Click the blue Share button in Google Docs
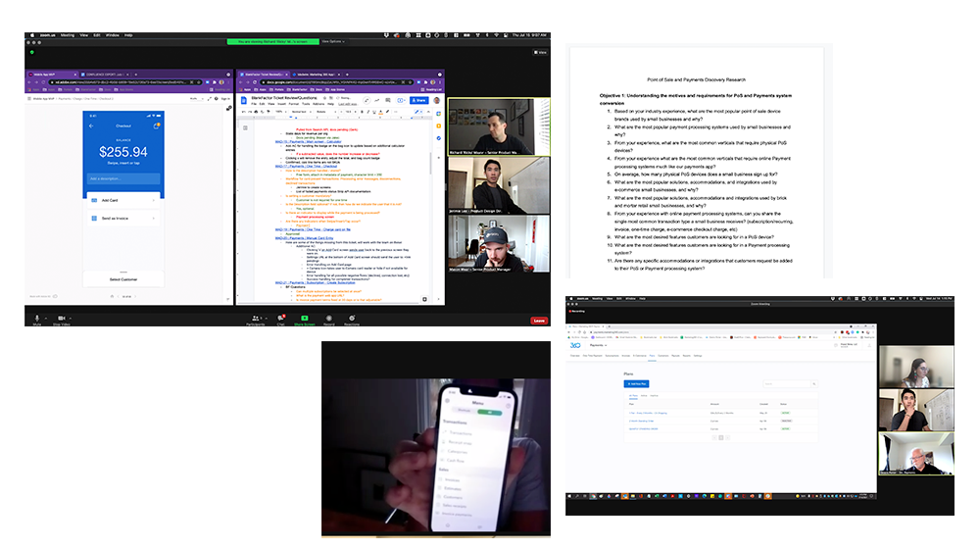980x549 pixels. coord(418,100)
